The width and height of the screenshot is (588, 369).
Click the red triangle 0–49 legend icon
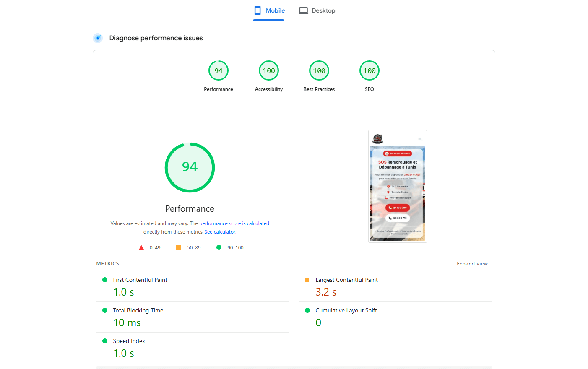point(141,248)
